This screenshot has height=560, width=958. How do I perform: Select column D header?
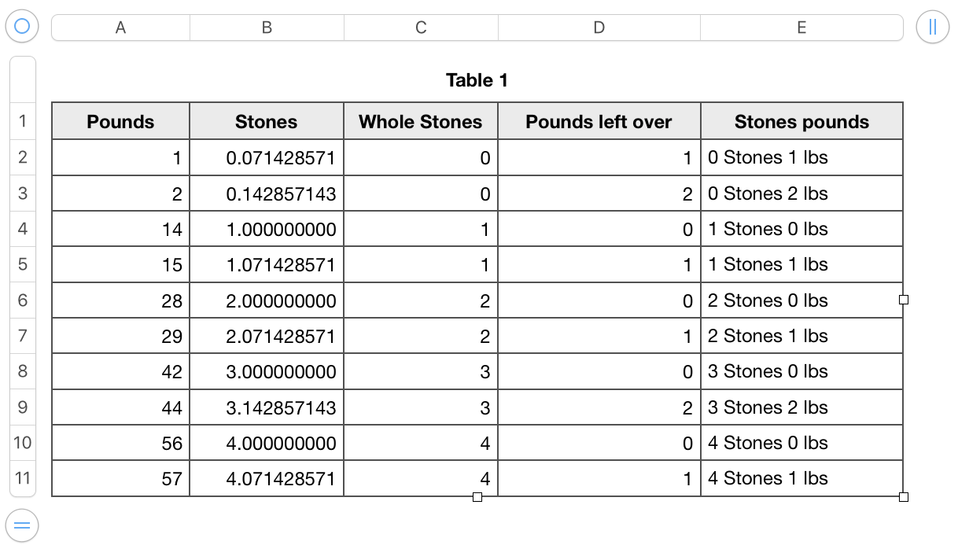coord(599,28)
